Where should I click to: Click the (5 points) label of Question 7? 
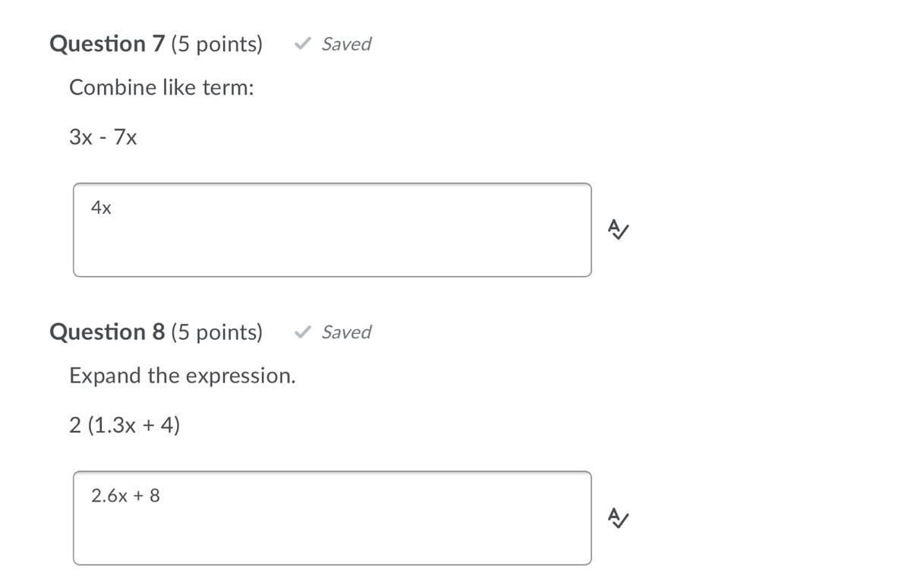tap(216, 44)
